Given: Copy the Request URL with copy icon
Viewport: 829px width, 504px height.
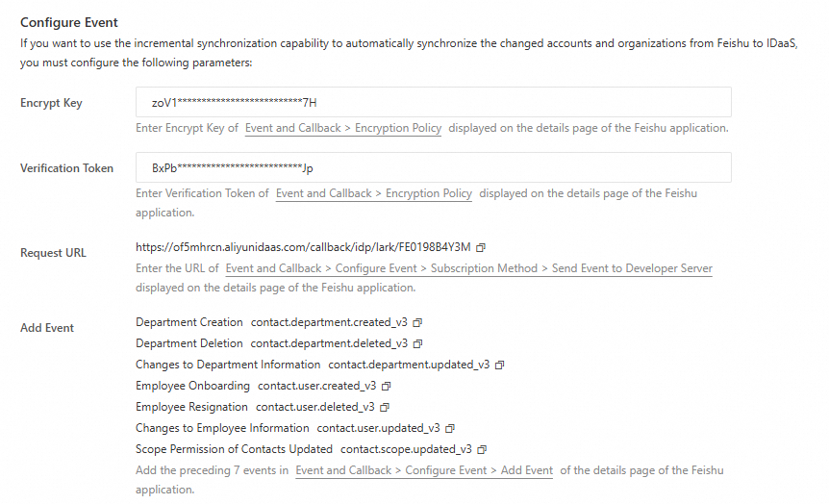Looking at the screenshot, I should click(481, 247).
